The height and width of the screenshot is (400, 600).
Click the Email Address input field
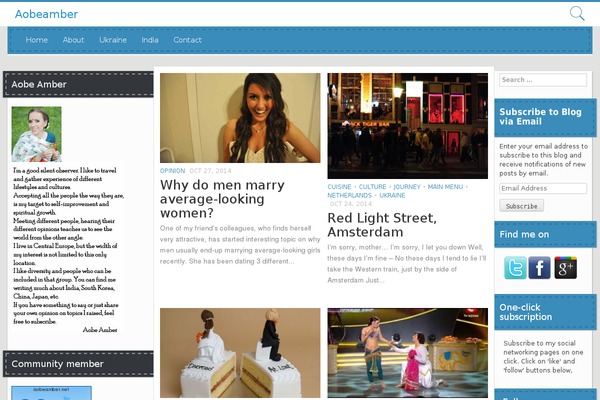[543, 188]
